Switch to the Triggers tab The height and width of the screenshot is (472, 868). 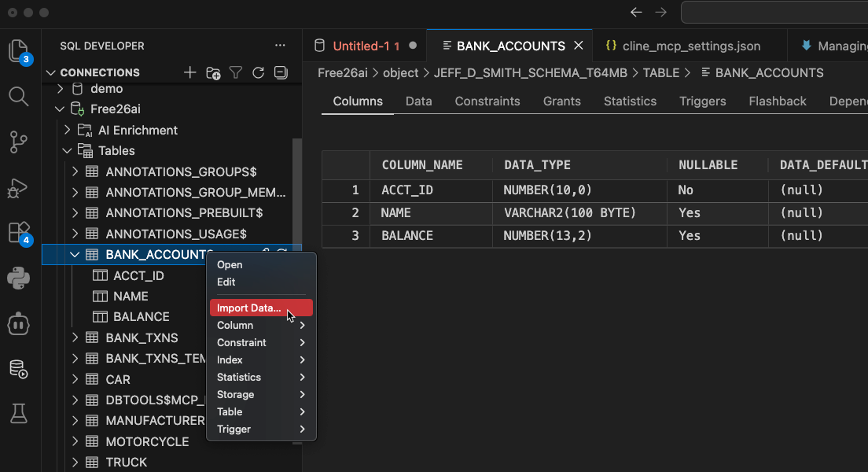click(702, 101)
